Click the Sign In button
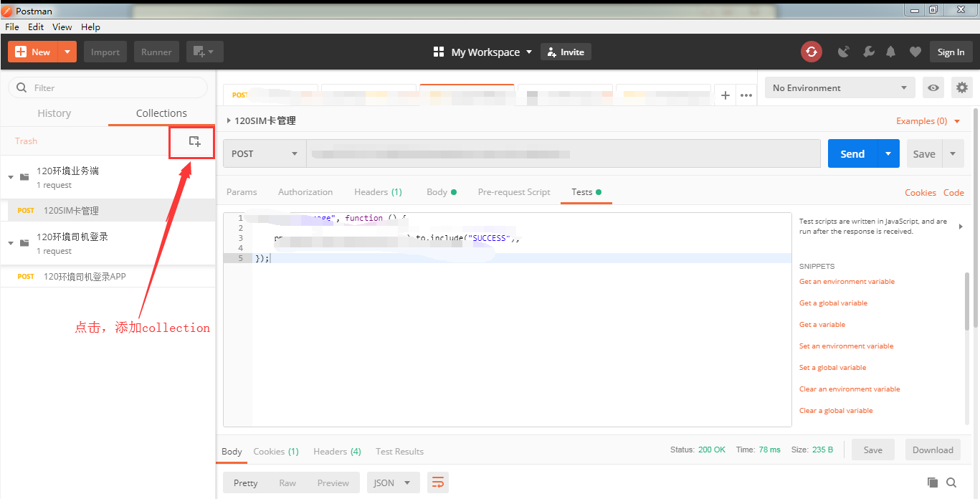This screenshot has width=980, height=499. point(951,52)
